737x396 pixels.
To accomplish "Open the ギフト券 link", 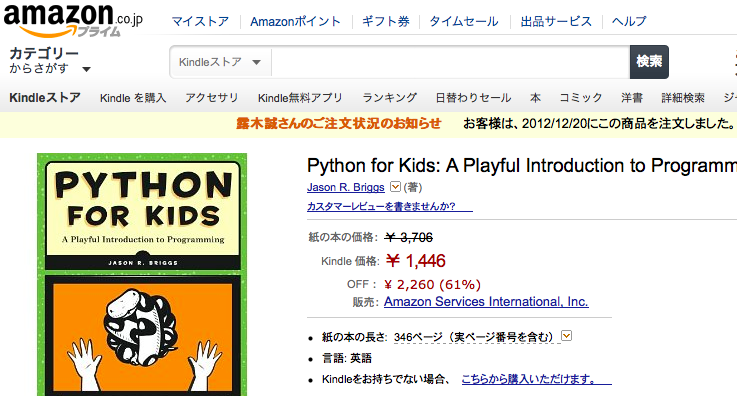I will [x=386, y=22].
